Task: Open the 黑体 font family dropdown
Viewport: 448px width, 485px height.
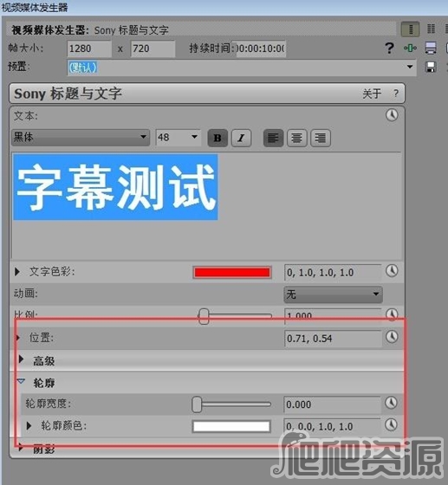Action: click(x=81, y=137)
